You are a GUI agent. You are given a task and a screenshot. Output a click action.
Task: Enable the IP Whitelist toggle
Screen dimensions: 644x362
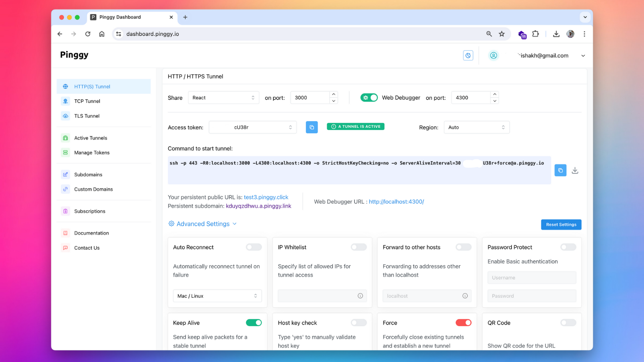point(359,247)
